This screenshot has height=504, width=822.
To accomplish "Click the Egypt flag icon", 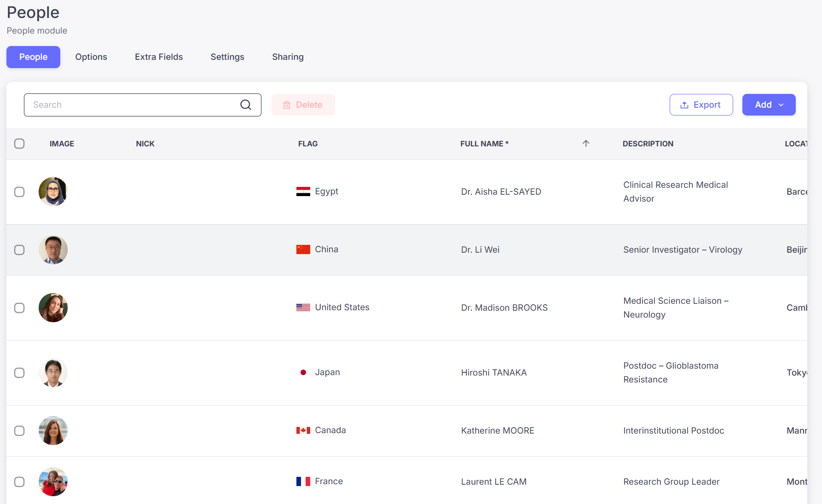I will 303,191.
